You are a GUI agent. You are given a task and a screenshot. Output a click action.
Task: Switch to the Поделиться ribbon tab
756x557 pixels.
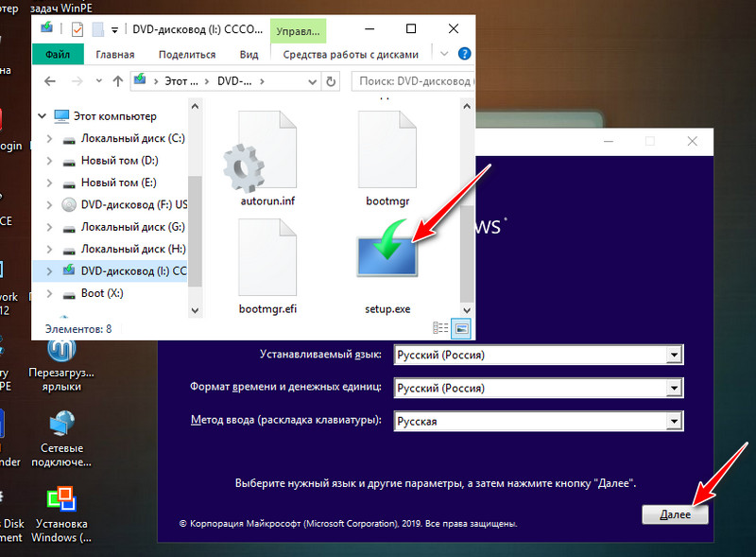[187, 55]
